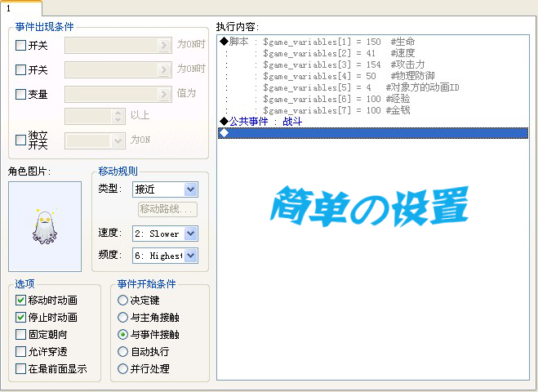Click the 变量 condition field
Viewport: 538px width, 392px height.
click(118, 94)
